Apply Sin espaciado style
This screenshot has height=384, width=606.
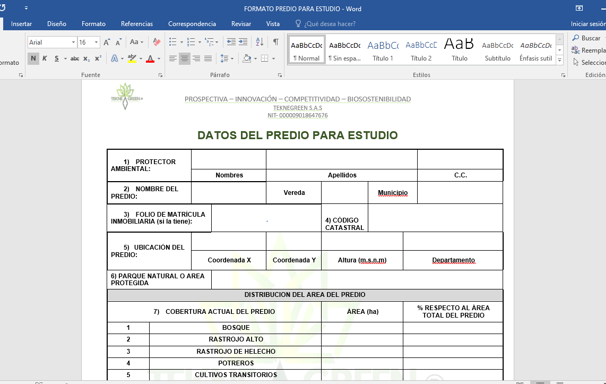pos(345,49)
